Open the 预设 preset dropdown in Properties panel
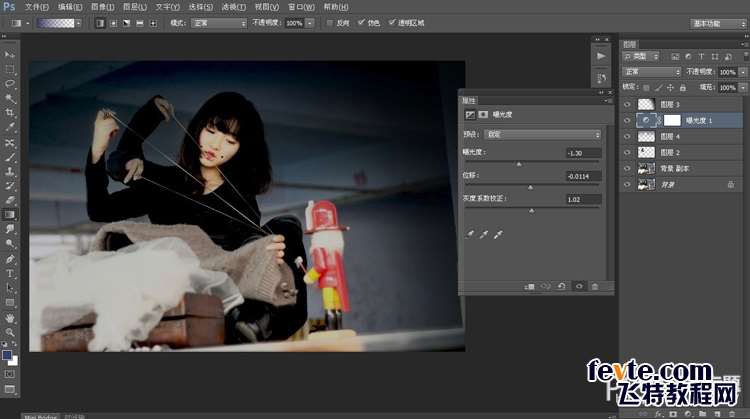The image size is (750, 419). (542, 134)
